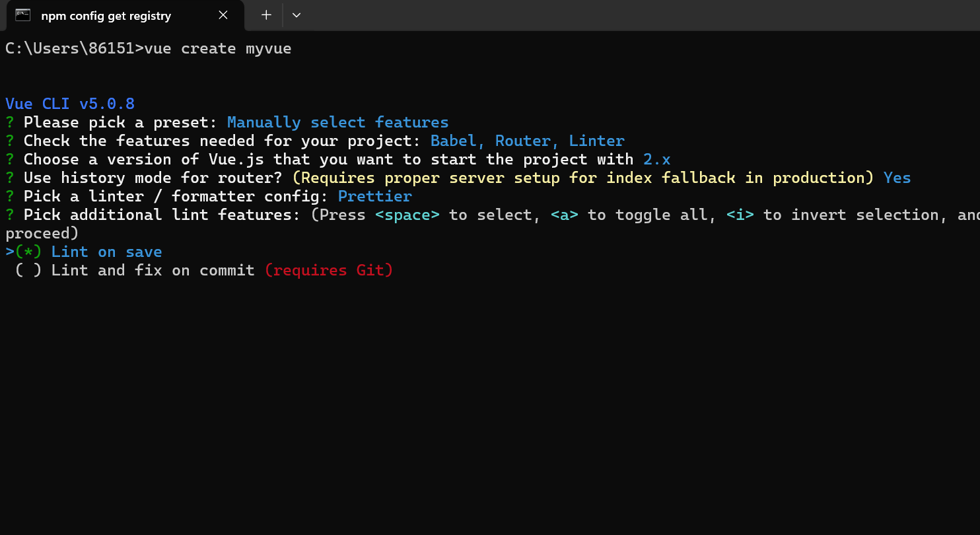
Task: Click 'Check the features needed' prompt text
Action: [x=223, y=141]
